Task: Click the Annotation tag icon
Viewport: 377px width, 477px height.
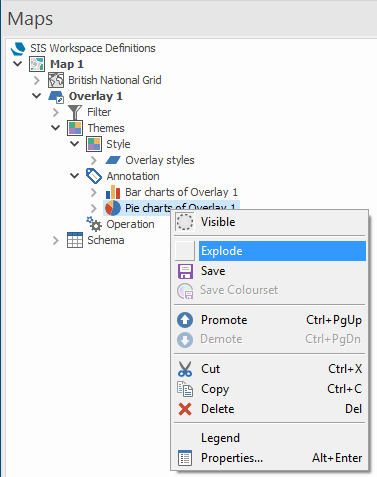Action: tap(94, 176)
